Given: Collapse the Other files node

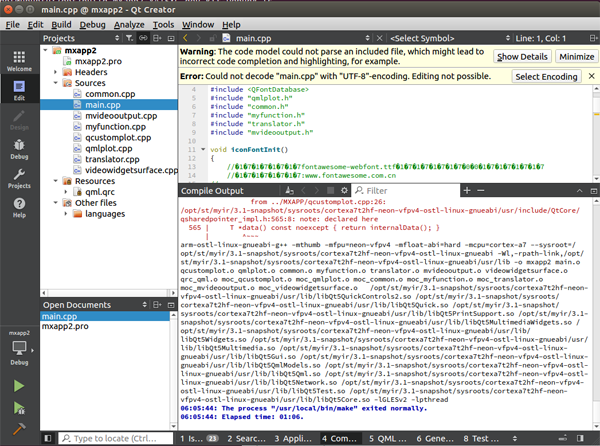Looking at the screenshot, I should (55, 202).
